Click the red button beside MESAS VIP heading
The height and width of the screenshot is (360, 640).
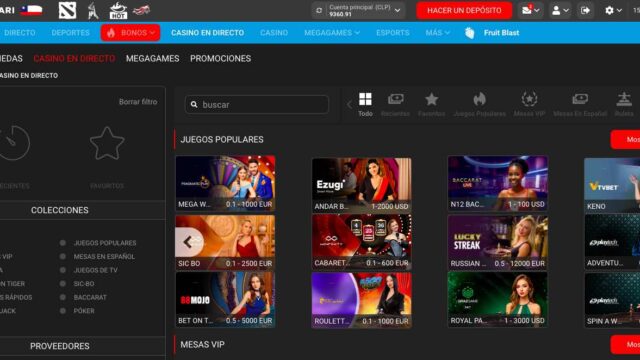point(625,345)
